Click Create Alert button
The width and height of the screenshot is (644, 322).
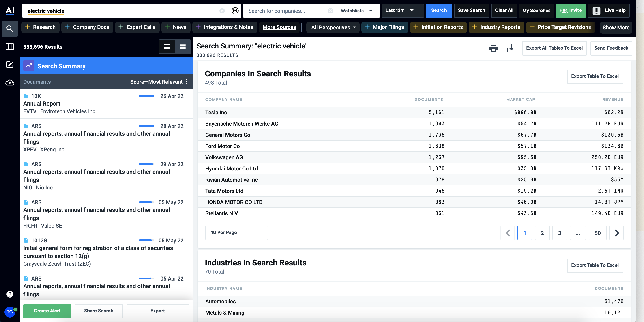click(x=47, y=311)
